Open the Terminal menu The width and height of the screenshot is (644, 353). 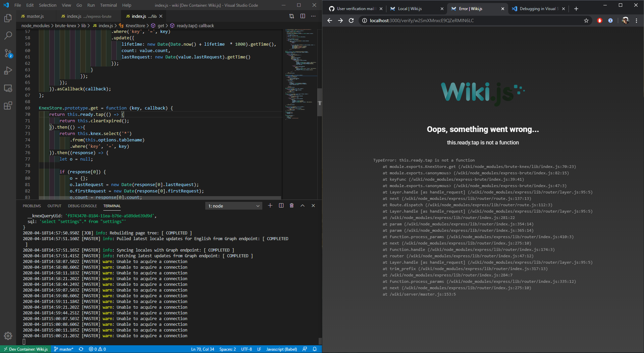point(108,5)
